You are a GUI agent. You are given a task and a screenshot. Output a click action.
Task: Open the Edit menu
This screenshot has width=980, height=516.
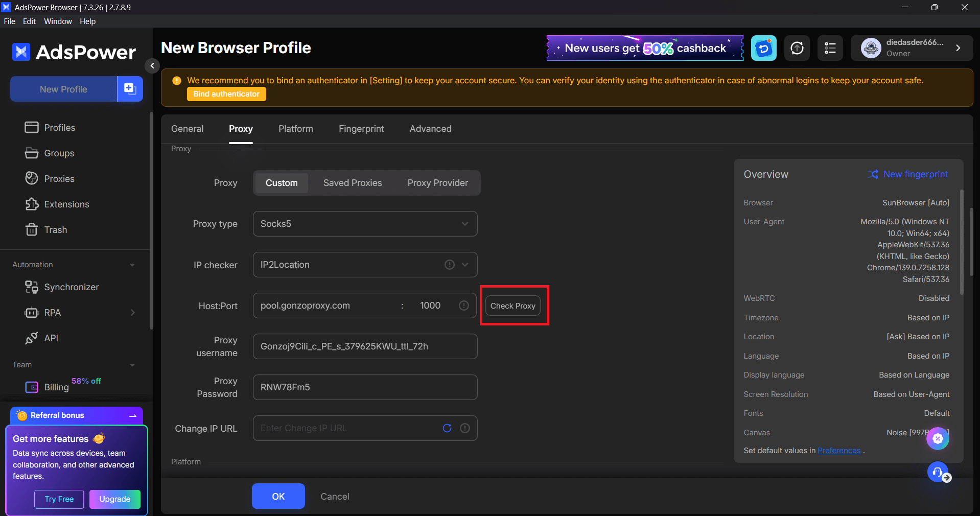click(x=29, y=21)
